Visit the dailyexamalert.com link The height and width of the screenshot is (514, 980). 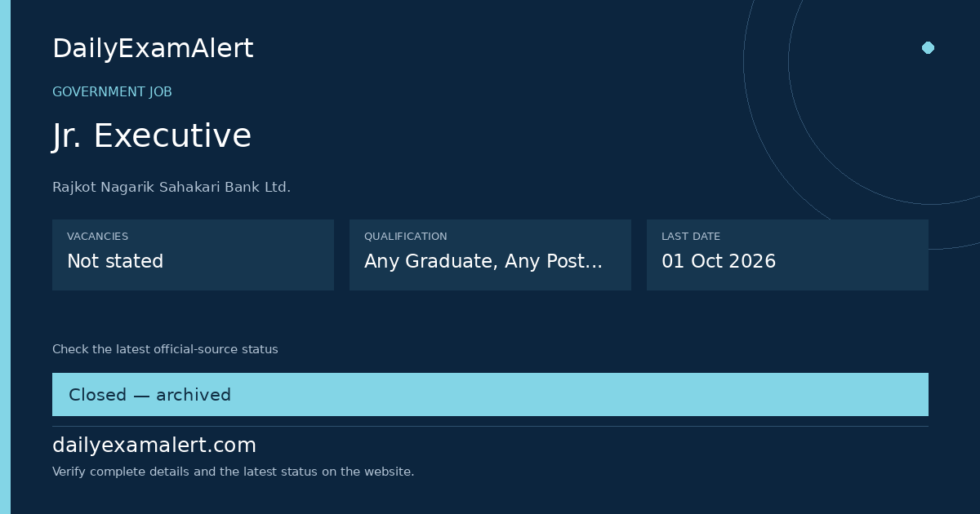[154, 445]
